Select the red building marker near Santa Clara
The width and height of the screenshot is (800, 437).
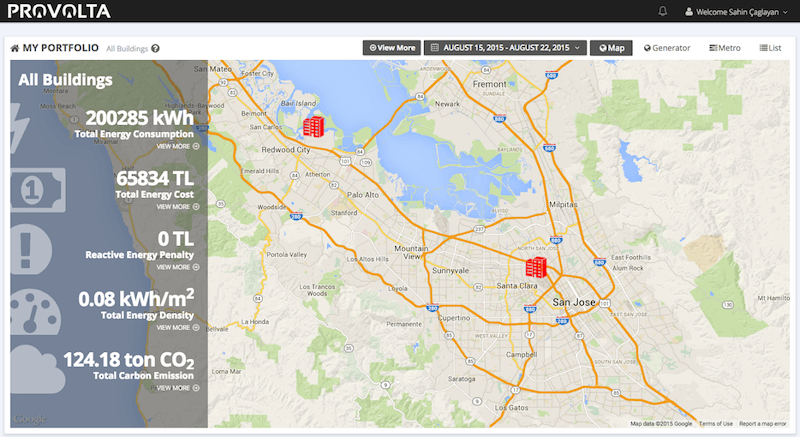[x=537, y=267]
